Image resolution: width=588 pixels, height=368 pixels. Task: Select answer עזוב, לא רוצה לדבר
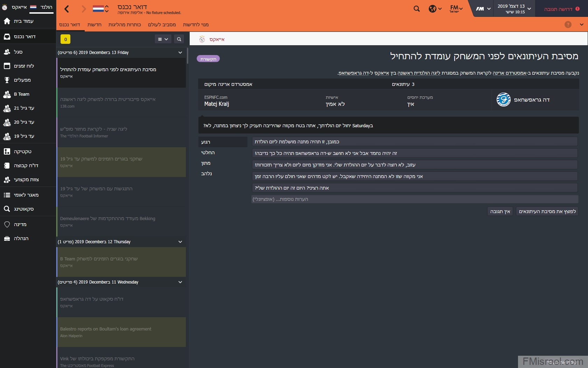pos(415,165)
